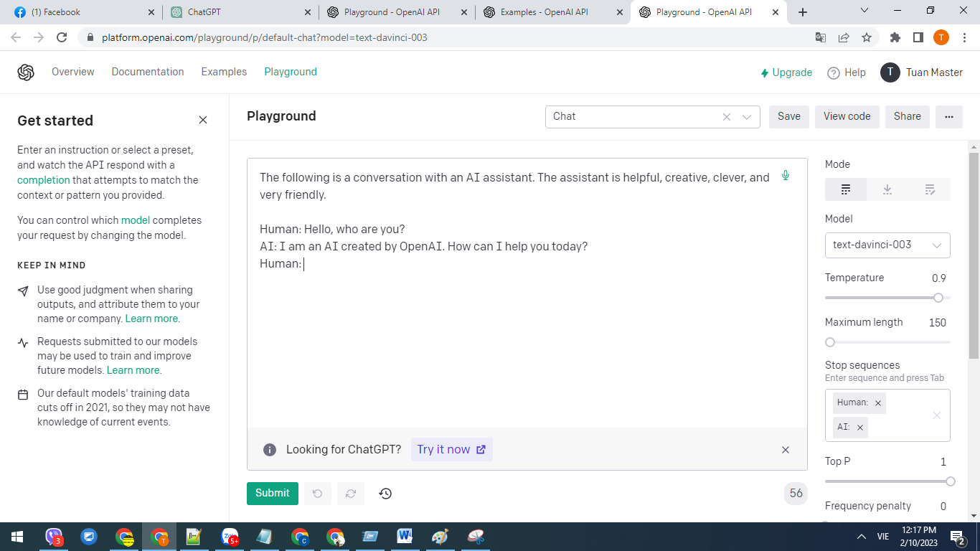Select the Insert mode button

(x=887, y=189)
